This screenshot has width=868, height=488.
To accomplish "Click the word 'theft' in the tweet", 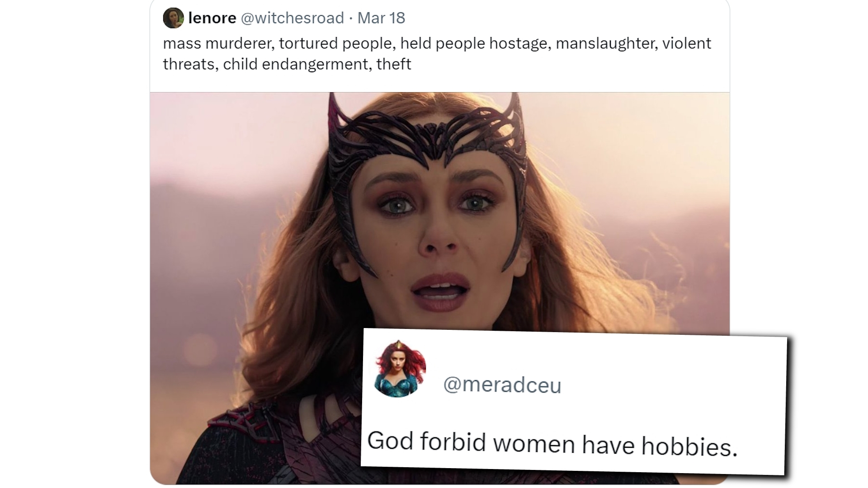I will click(394, 64).
